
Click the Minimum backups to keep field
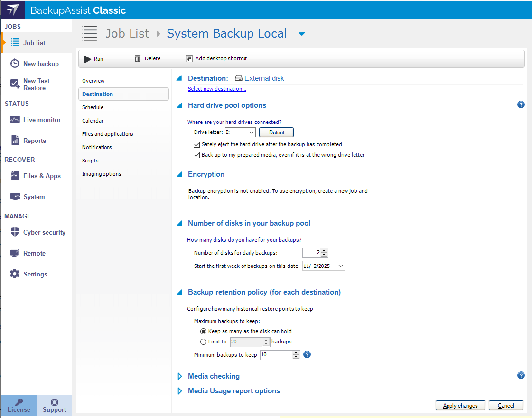276,355
